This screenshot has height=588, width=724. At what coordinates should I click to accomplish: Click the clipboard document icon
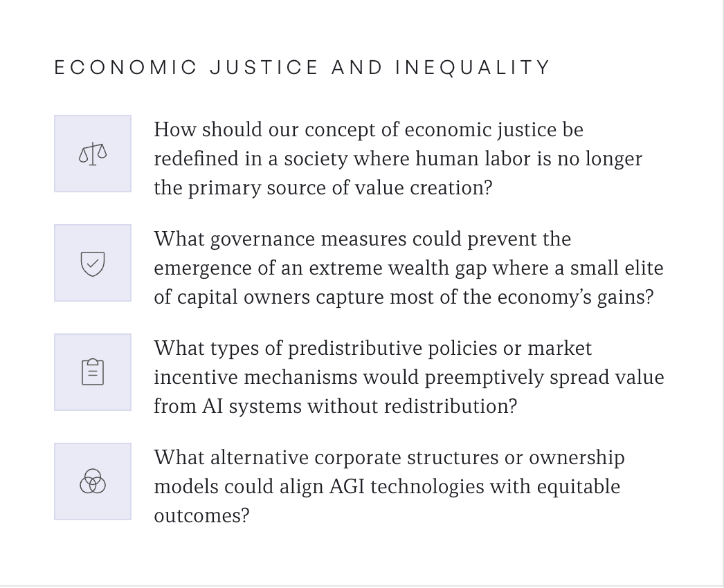pos(93,372)
